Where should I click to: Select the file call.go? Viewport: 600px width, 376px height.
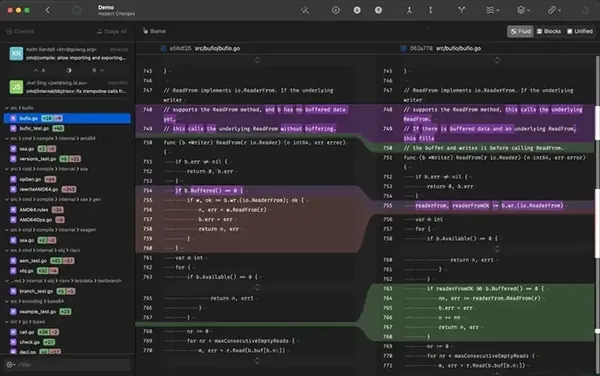click(x=67, y=332)
